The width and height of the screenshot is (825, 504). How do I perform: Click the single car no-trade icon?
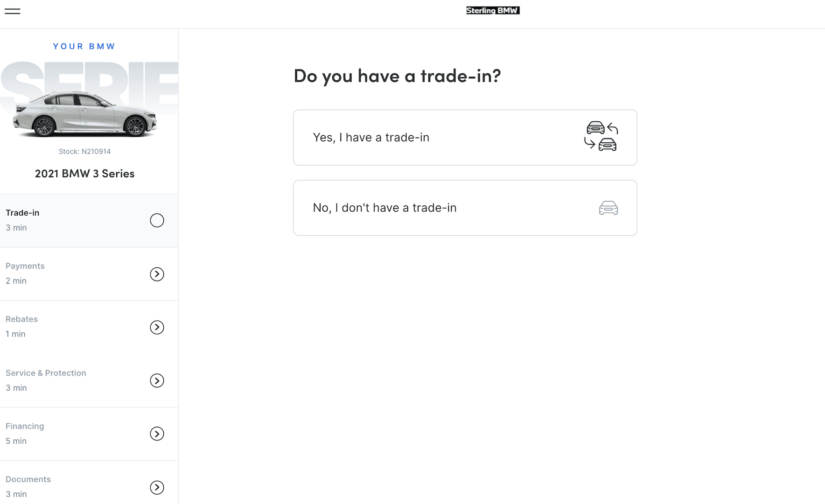[x=608, y=208]
